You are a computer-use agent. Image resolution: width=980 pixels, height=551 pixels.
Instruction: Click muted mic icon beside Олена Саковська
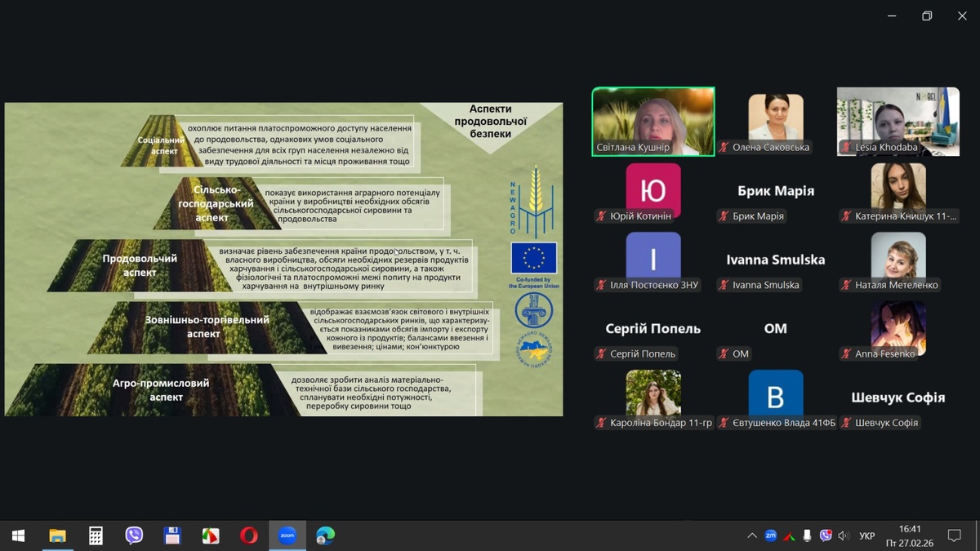pos(724,148)
